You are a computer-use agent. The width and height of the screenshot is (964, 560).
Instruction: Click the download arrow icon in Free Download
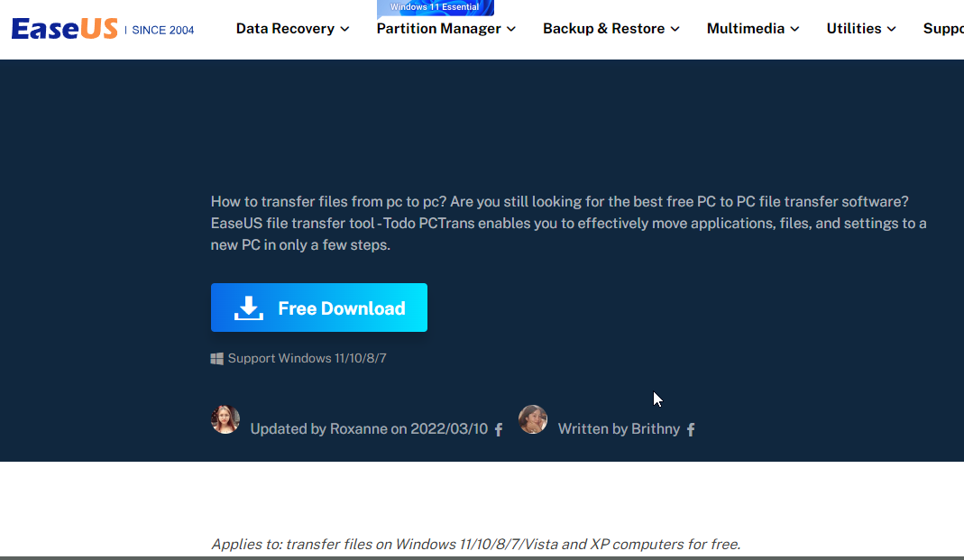coord(248,308)
